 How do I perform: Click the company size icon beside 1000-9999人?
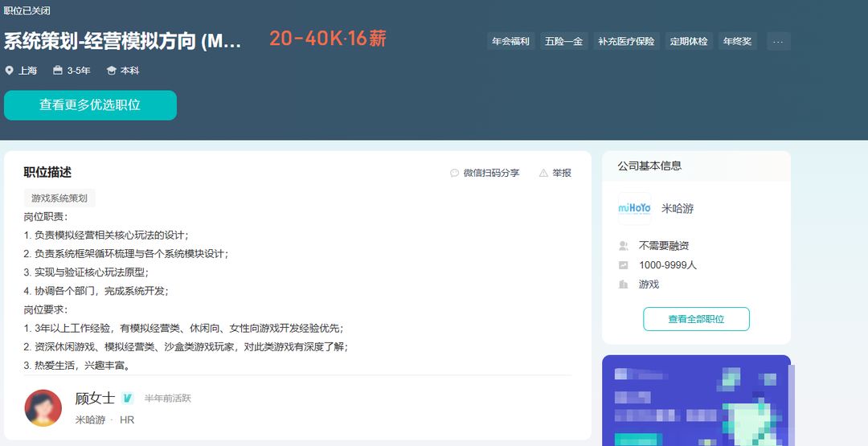click(x=624, y=265)
